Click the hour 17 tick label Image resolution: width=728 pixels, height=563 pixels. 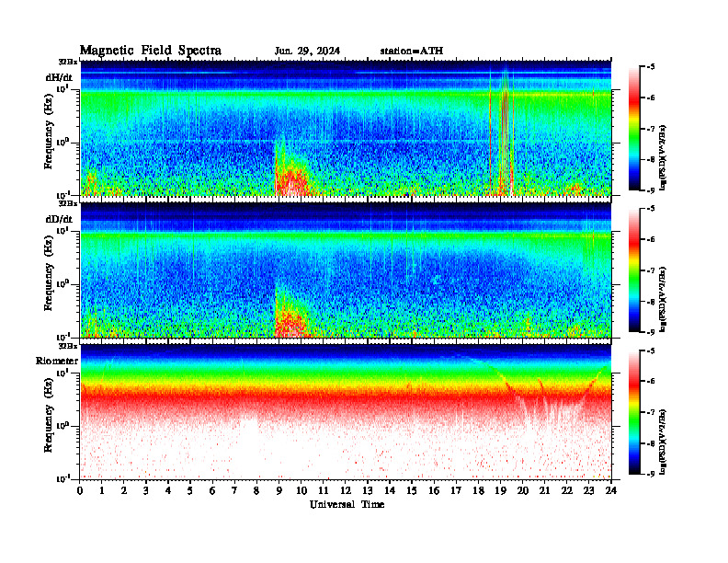(457, 490)
